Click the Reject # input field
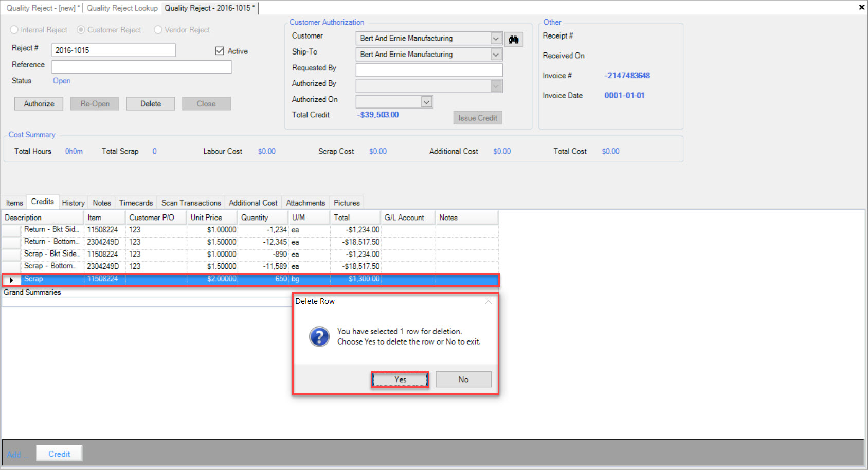This screenshot has width=868, height=470. pyautogui.click(x=114, y=50)
